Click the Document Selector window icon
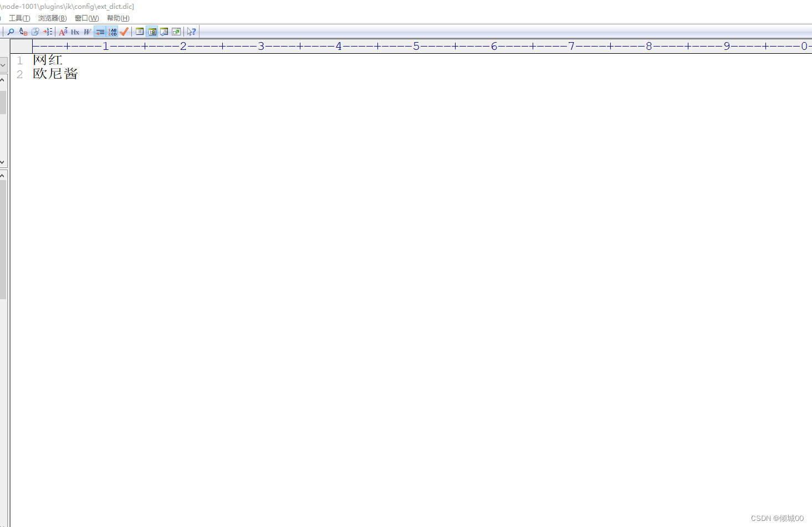The image size is (812, 527). pos(140,32)
